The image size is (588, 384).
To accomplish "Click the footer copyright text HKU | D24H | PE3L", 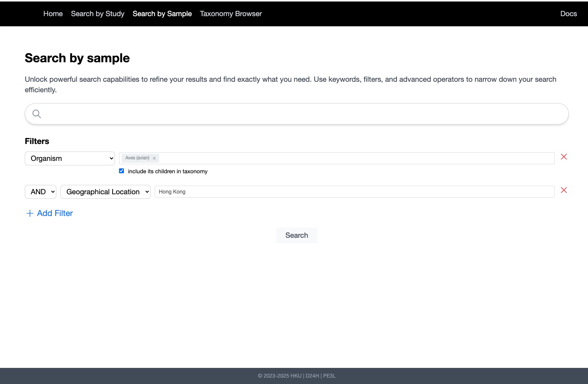I will (x=297, y=376).
